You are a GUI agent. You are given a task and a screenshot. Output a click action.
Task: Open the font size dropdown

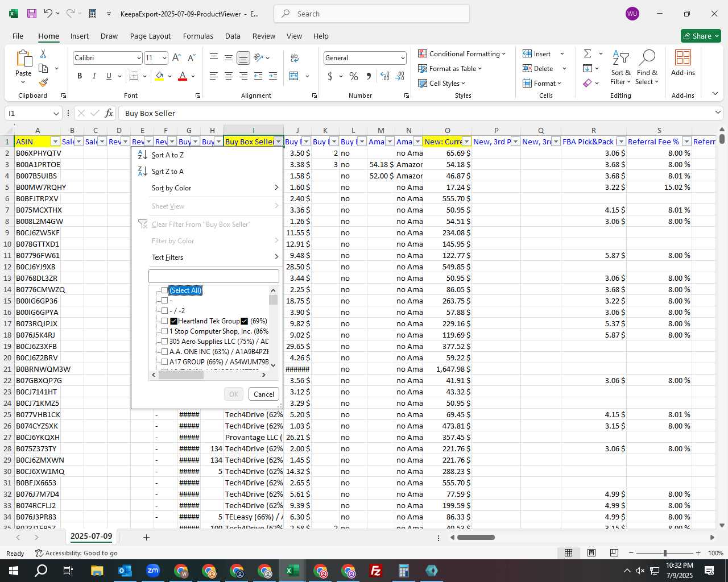[x=164, y=58]
